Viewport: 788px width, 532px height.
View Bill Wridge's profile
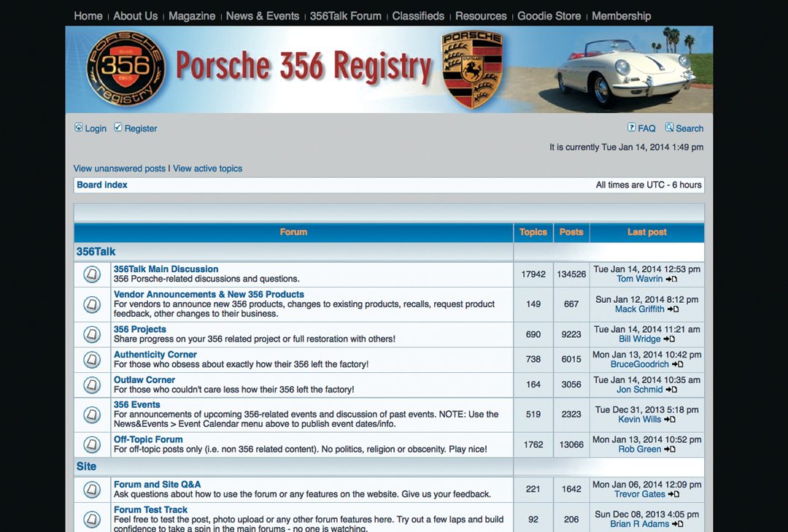pos(640,339)
